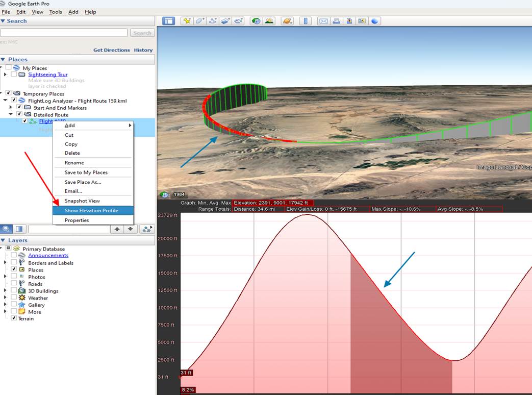Open the Tools menu
This screenshot has width=532, height=395.
pyautogui.click(x=55, y=12)
